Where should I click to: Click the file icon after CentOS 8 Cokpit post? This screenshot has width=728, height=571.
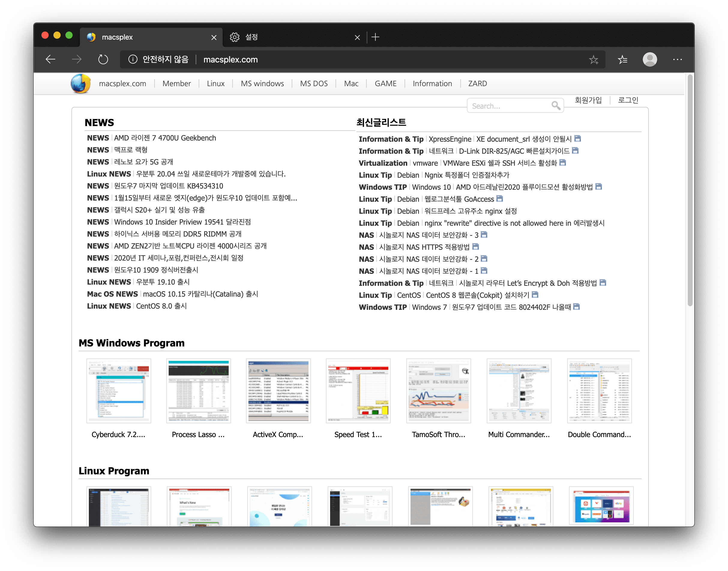point(535,295)
